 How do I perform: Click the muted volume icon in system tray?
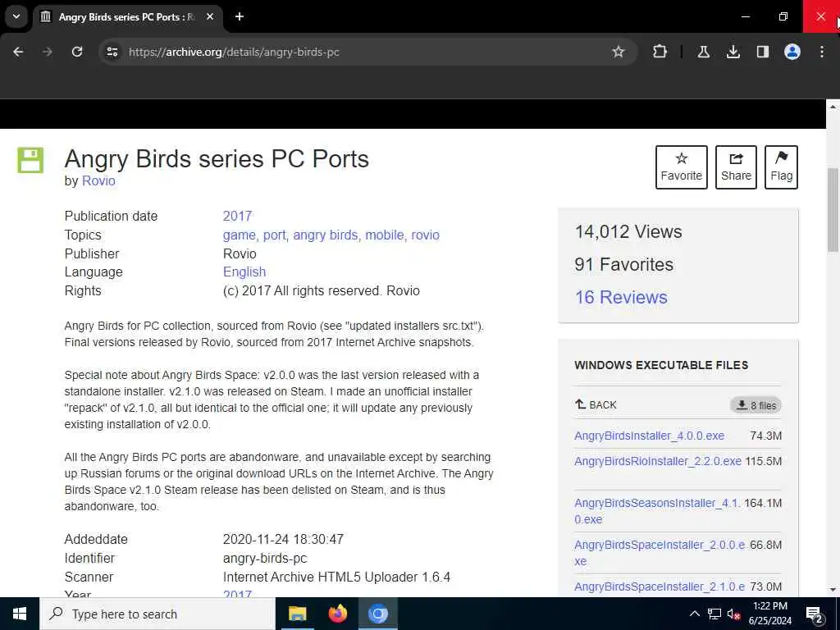[x=734, y=614]
